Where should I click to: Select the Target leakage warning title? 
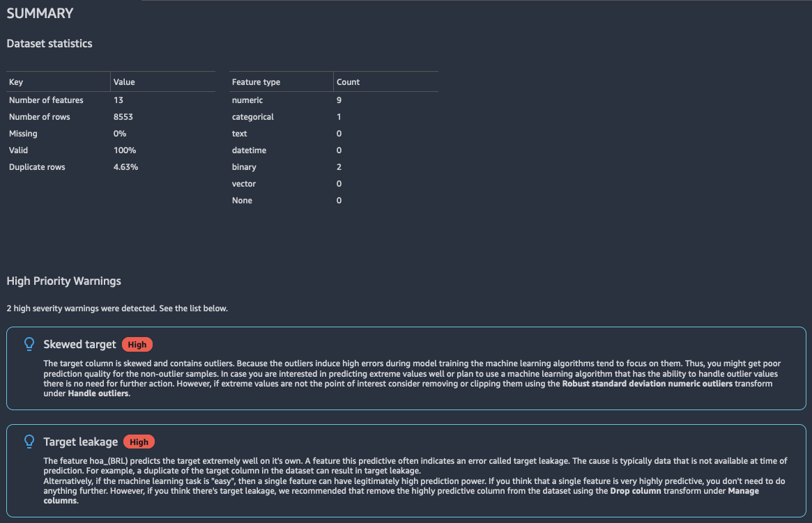point(80,442)
